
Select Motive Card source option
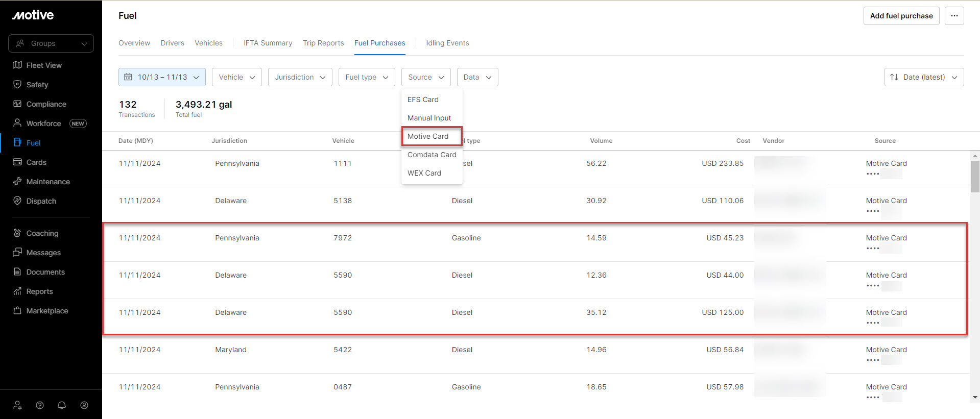pyautogui.click(x=432, y=136)
